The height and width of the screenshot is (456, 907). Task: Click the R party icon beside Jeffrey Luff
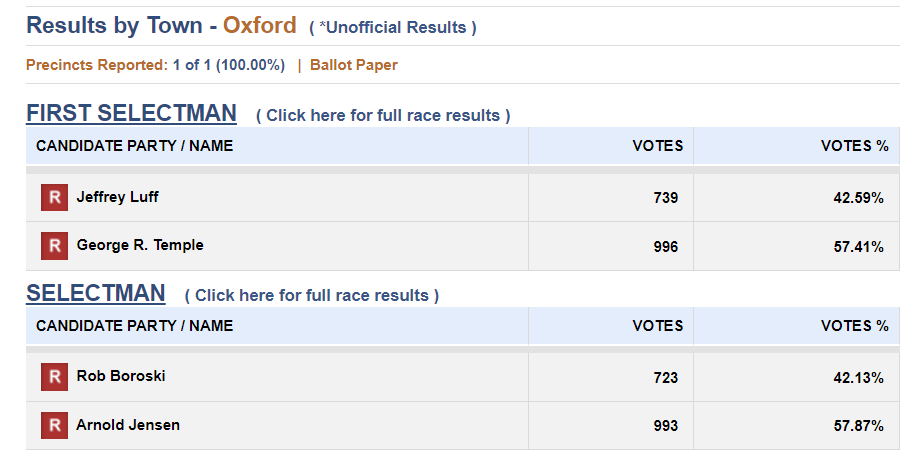click(x=54, y=197)
